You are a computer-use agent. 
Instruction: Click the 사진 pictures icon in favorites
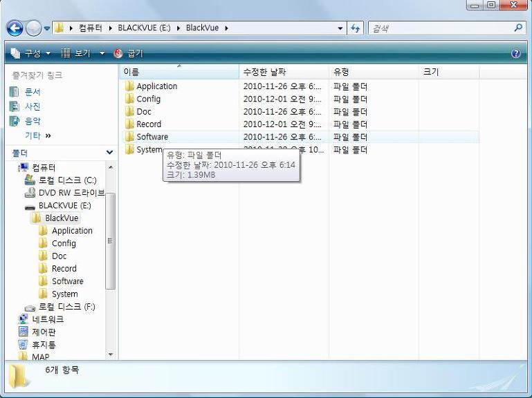[x=14, y=106]
